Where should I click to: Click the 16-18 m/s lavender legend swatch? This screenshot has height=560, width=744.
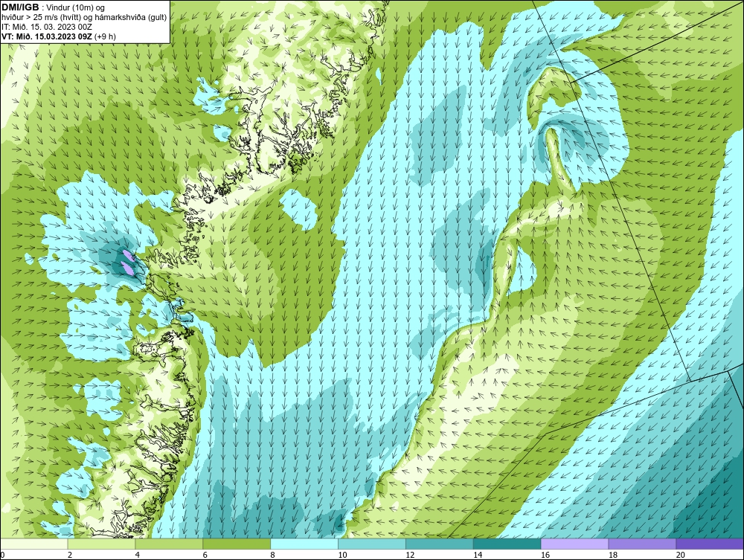point(574,544)
